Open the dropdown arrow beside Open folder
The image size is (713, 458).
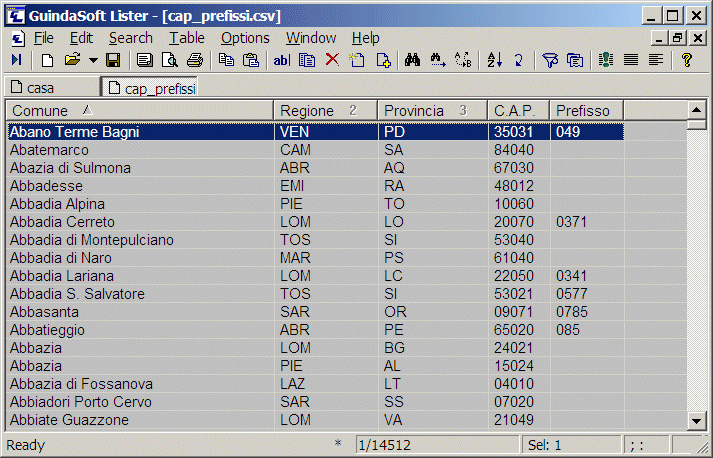(x=93, y=61)
